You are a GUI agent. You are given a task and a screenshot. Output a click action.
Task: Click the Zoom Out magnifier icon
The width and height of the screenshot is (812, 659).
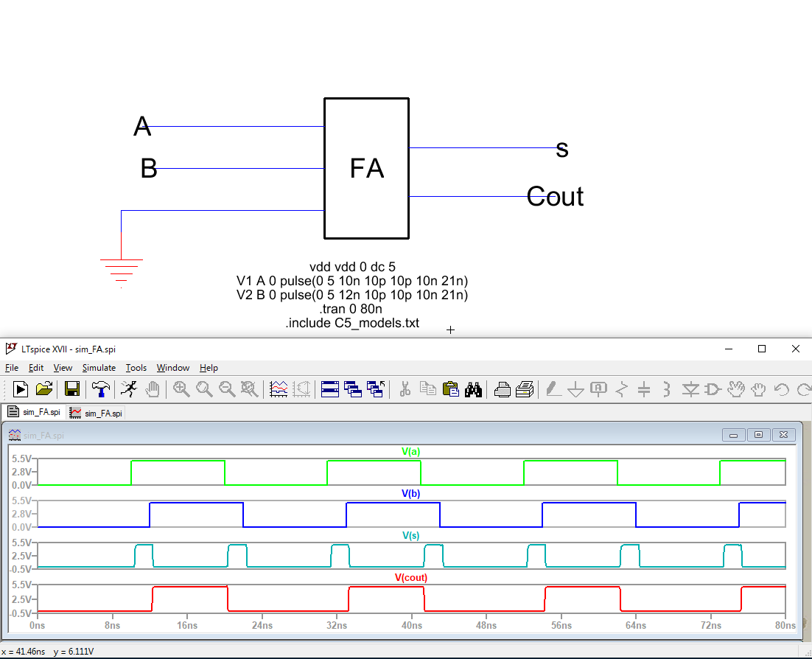[x=227, y=389]
